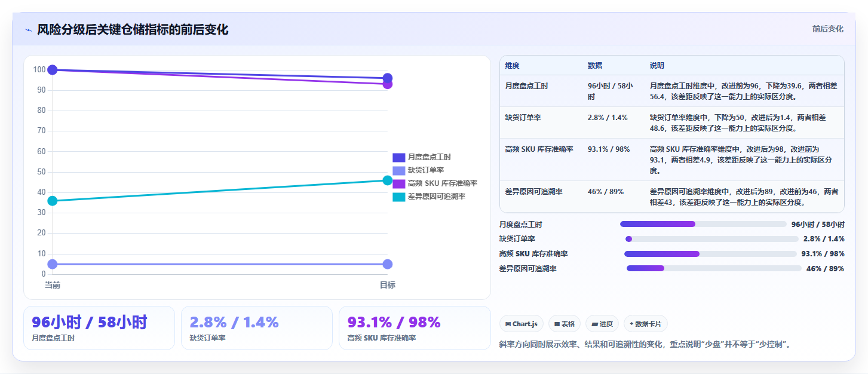Click 差异原因可追溯率 progress bar

pyautogui.click(x=714, y=268)
